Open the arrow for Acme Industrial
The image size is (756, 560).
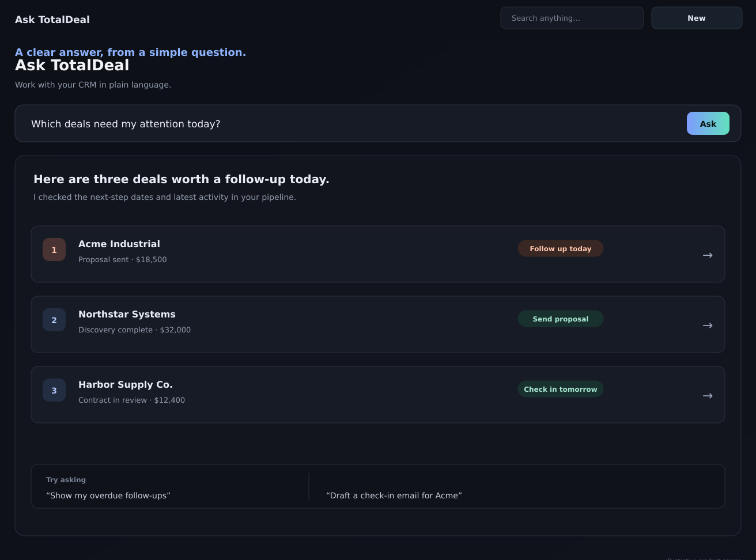pos(708,255)
